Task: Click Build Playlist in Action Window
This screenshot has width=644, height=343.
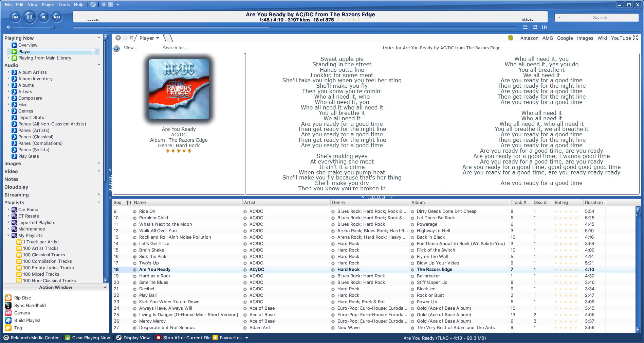Action: coord(27,320)
